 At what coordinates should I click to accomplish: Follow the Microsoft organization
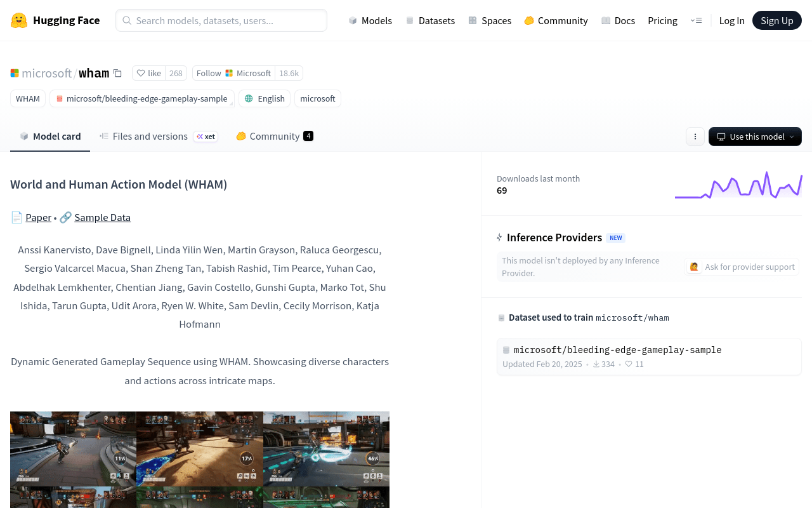pos(233,73)
